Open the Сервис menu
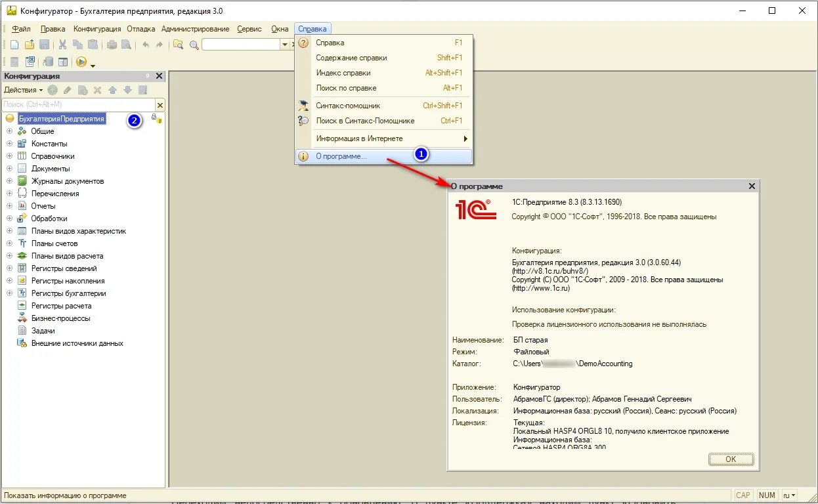Viewport: 818px width, 504px height. 249,29
